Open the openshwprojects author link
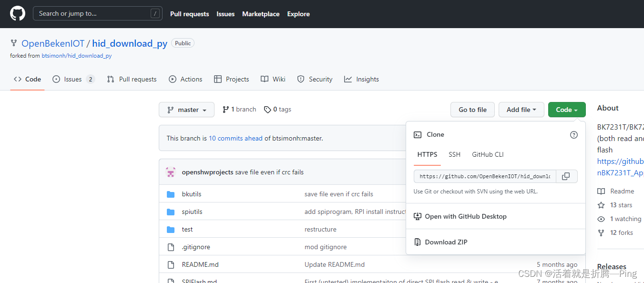 point(207,172)
